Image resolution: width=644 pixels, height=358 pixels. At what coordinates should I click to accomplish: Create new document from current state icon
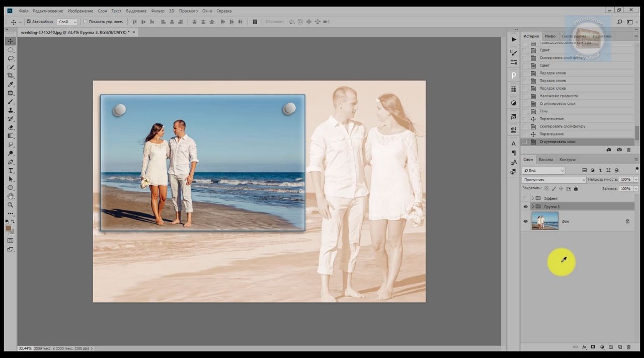[609, 150]
